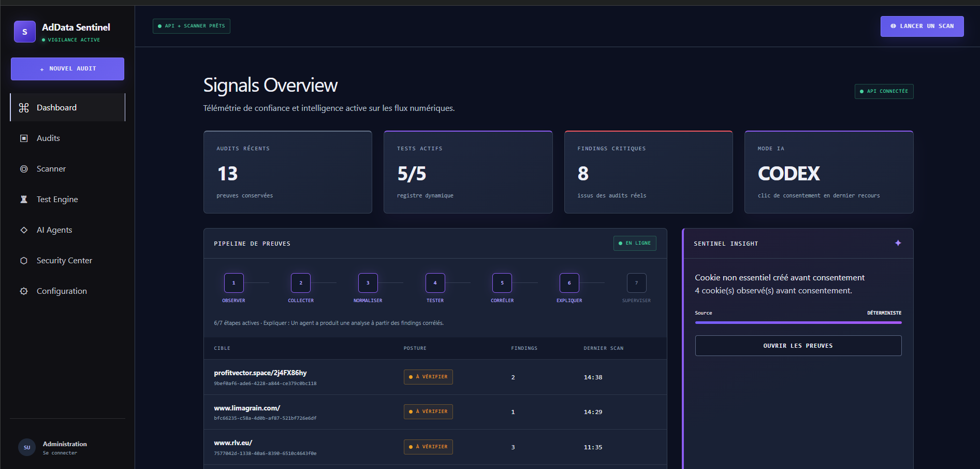This screenshot has height=469, width=980.
Task: Click the Nouvel Audit button
Action: (67, 69)
